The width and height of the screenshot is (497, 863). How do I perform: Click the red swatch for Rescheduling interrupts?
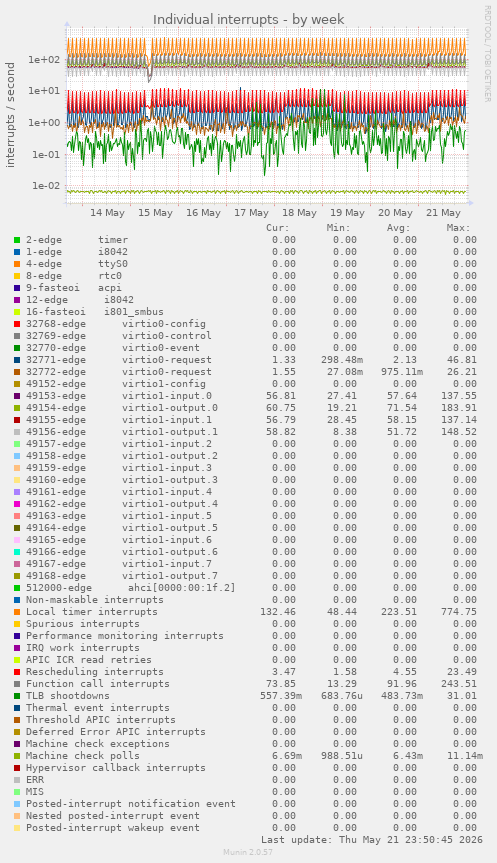(17, 672)
